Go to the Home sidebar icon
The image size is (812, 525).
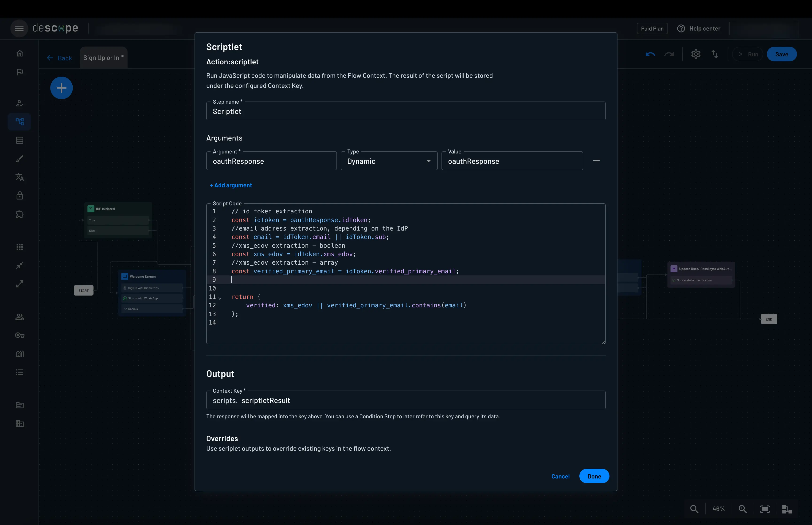point(20,54)
